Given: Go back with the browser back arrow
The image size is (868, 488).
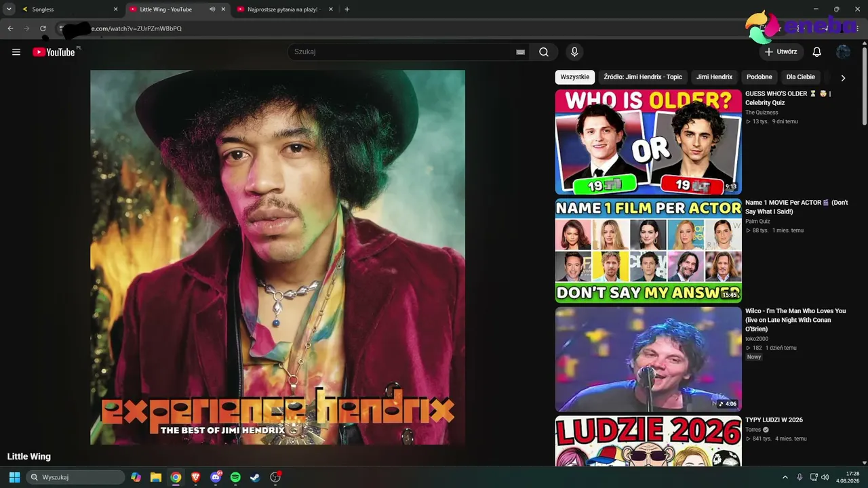Looking at the screenshot, I should [x=10, y=28].
